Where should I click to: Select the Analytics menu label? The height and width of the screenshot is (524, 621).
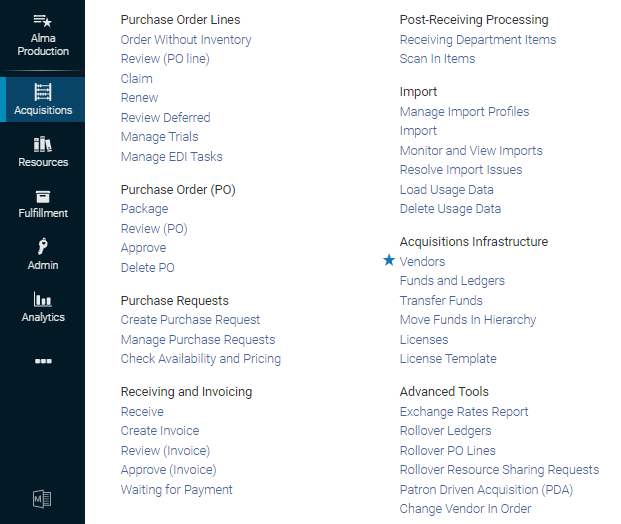coord(43,317)
